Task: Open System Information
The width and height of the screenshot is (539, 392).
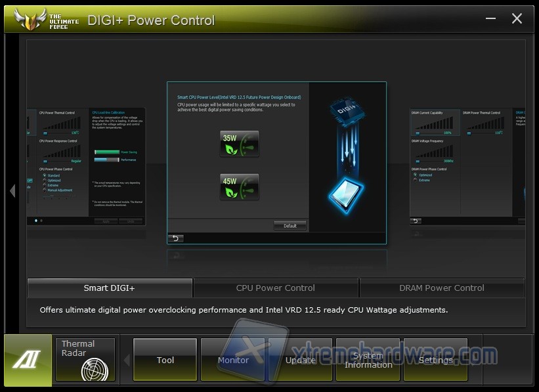Action: click(368, 360)
